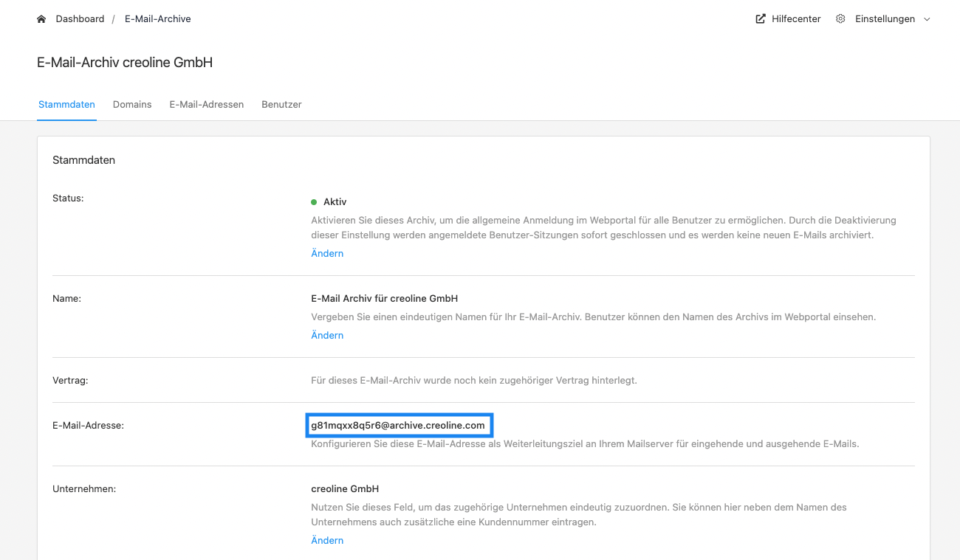960x560 pixels.
Task: Click the hint 'Vergeben Sie einen eindeutigen Namen'
Action: tap(593, 317)
